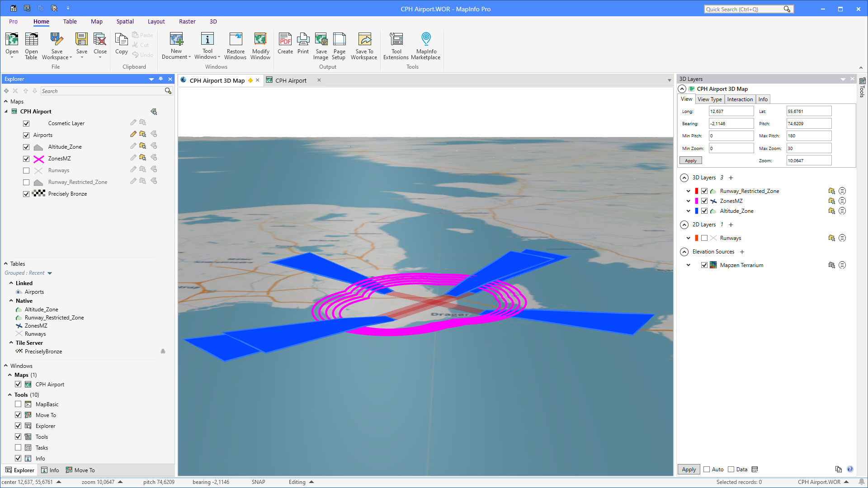This screenshot has width=868, height=488.
Task: Click the Save Image tool
Action: coord(321,45)
